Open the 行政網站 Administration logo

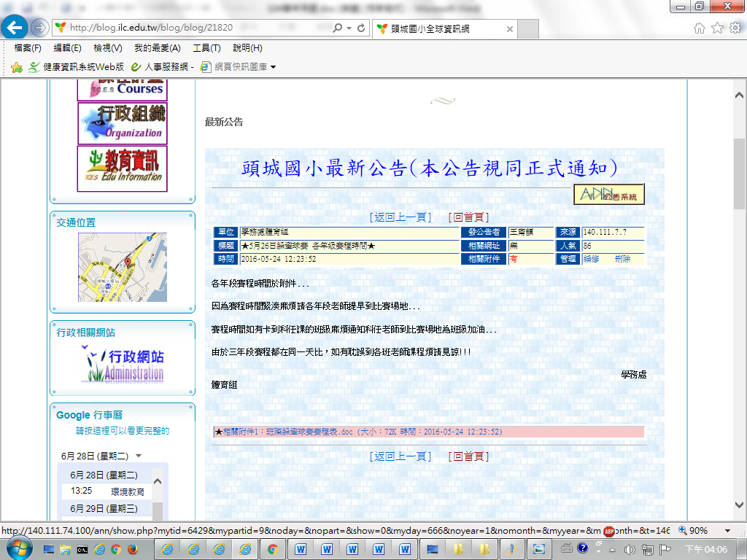(123, 365)
